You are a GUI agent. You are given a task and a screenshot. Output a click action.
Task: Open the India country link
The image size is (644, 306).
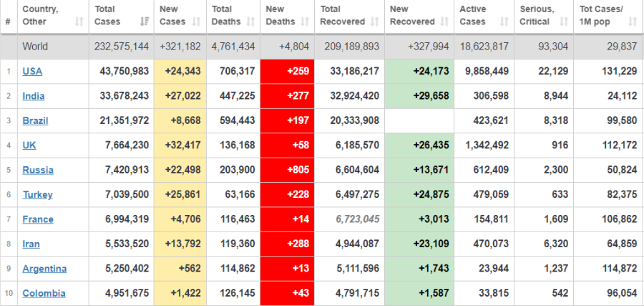coord(34,96)
